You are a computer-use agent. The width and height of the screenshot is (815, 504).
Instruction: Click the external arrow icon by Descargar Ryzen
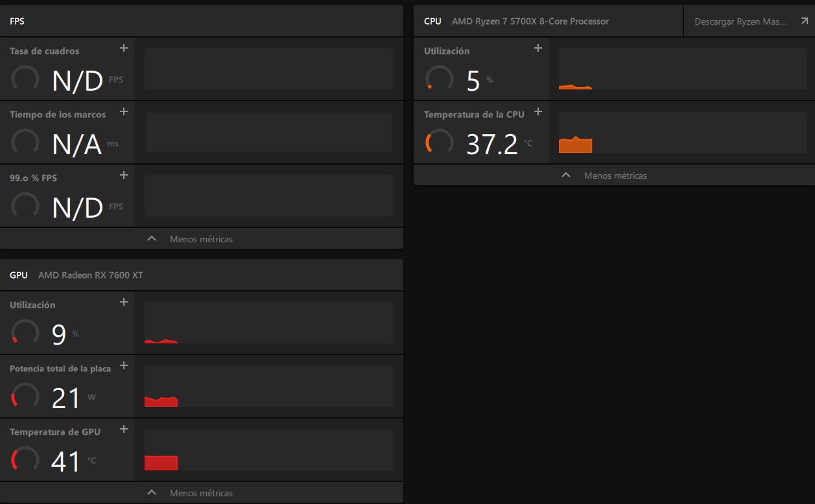click(x=803, y=21)
